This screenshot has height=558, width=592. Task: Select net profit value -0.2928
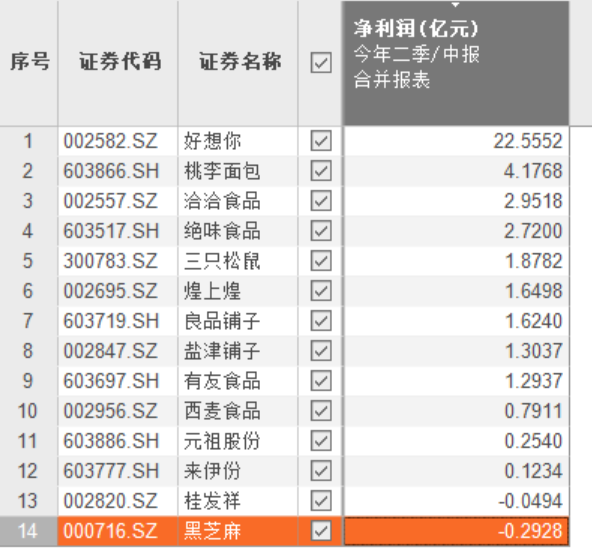tap(530, 531)
